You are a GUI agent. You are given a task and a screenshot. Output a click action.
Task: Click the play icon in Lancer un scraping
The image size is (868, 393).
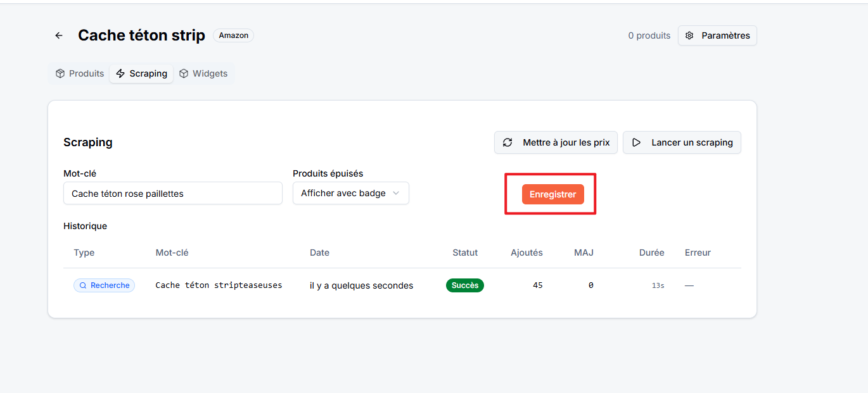[636, 142]
